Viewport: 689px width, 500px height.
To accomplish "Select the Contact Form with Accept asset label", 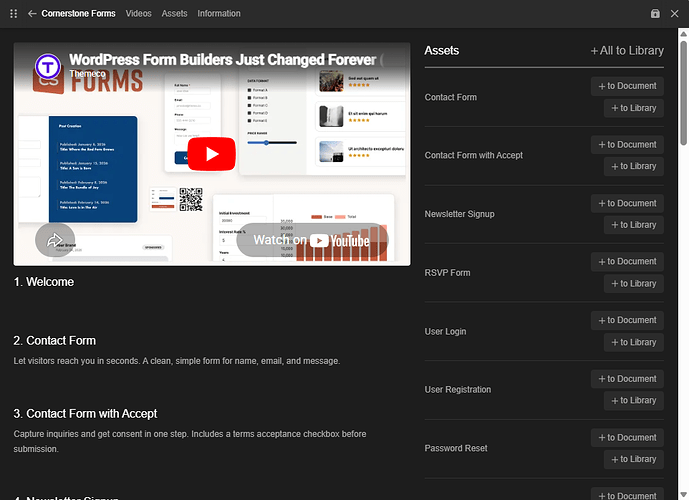I will [x=473, y=155].
